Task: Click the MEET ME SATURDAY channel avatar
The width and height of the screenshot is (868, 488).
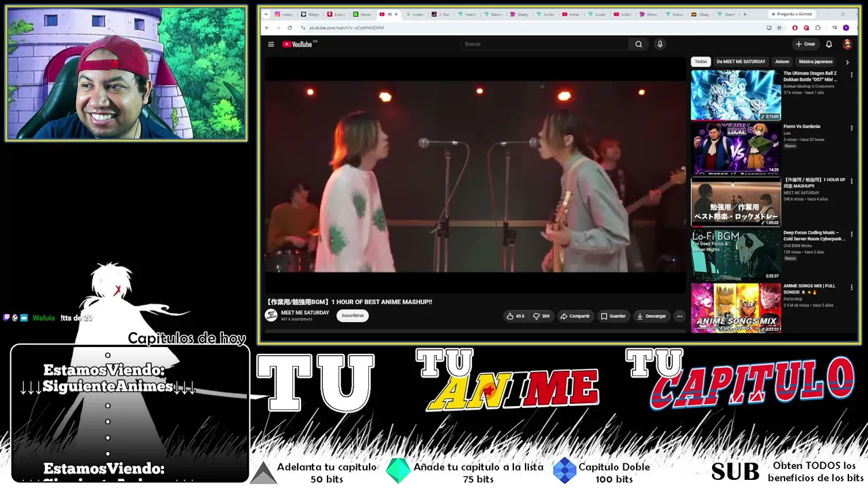Action: click(271, 315)
